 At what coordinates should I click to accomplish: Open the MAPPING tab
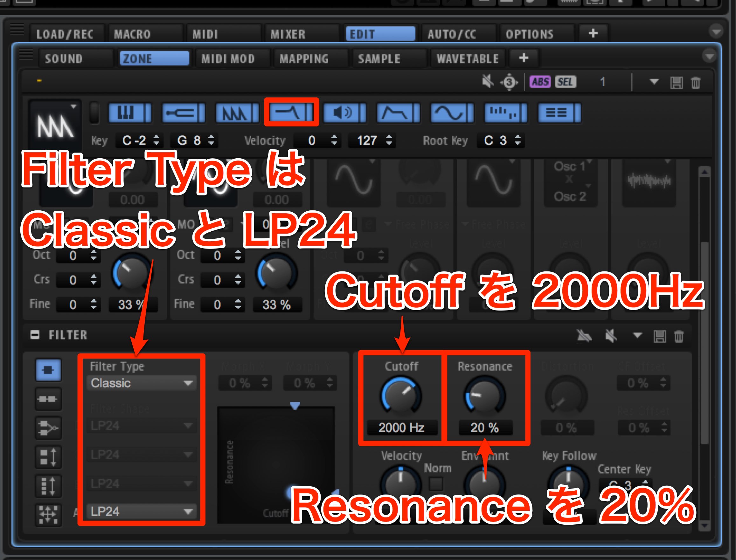pos(311,59)
